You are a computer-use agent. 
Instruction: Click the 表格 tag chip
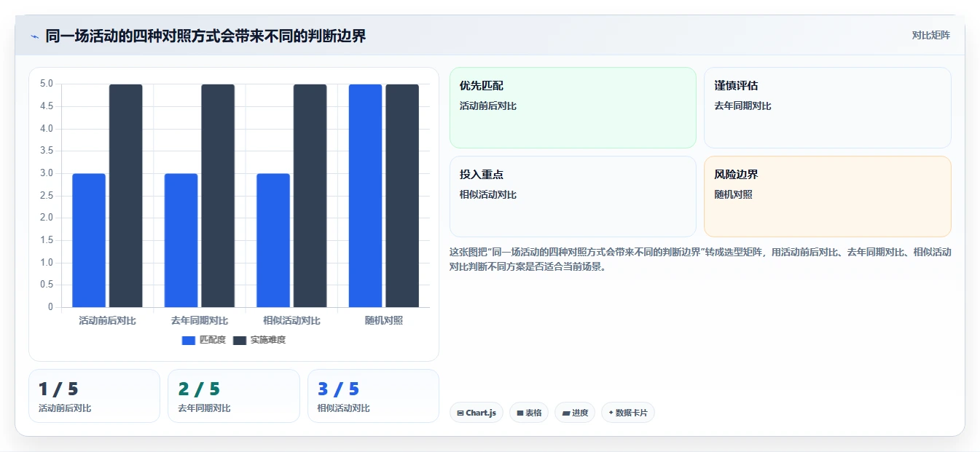click(529, 413)
